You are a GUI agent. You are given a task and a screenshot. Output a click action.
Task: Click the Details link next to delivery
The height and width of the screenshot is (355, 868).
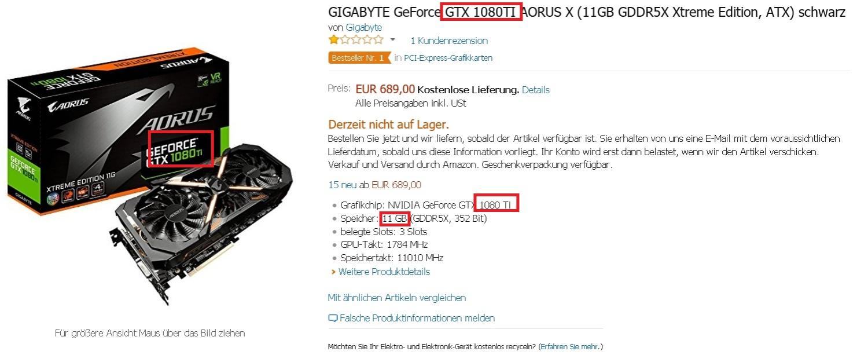coord(536,90)
